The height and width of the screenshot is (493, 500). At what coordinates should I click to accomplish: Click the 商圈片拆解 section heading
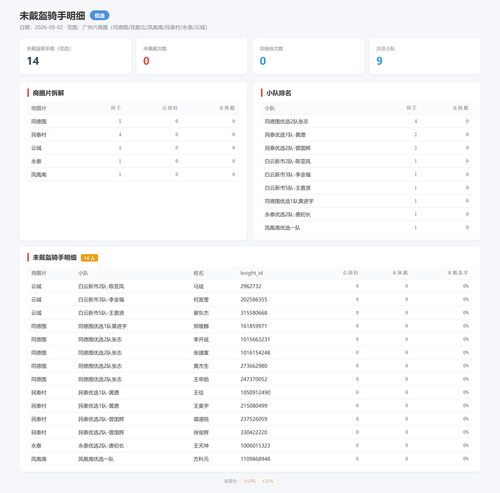coord(48,93)
